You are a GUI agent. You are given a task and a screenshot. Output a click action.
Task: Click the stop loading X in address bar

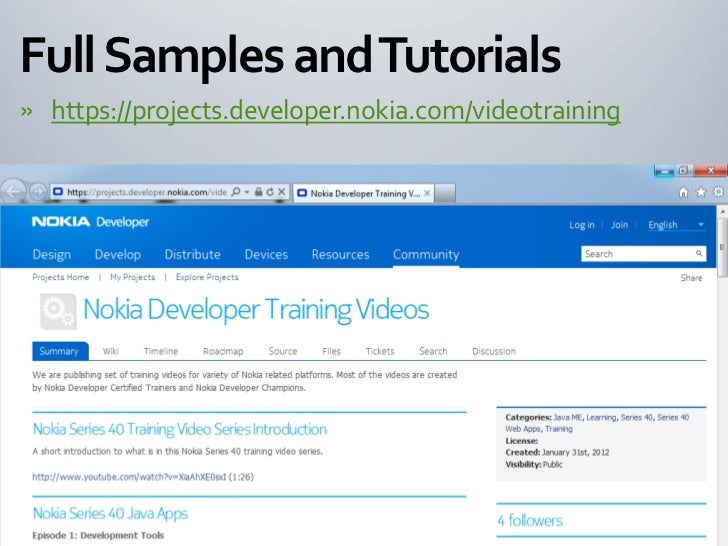(281, 192)
